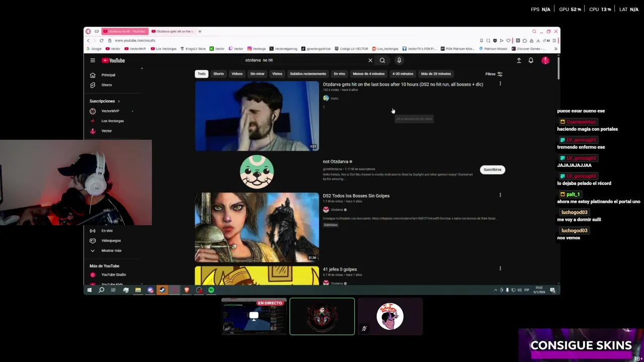Open the Create upload icon

click(x=519, y=60)
